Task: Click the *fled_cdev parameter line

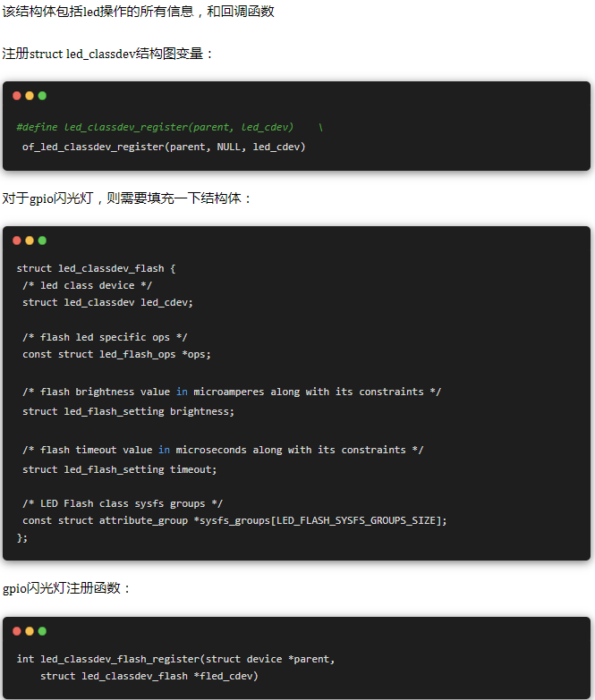Action: click(149, 676)
